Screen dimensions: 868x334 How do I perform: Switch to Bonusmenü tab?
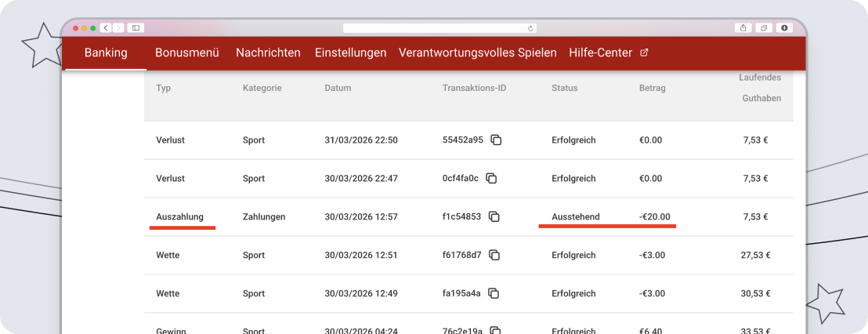[187, 53]
